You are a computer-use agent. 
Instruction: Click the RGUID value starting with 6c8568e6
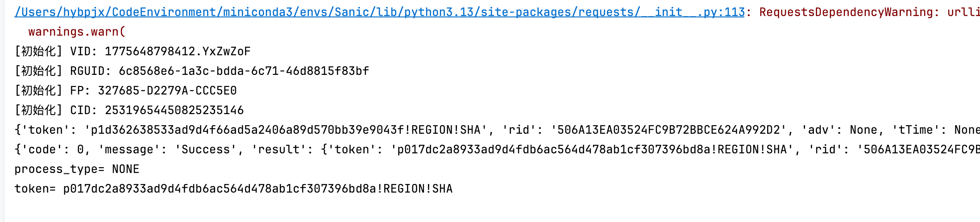pyautogui.click(x=244, y=71)
